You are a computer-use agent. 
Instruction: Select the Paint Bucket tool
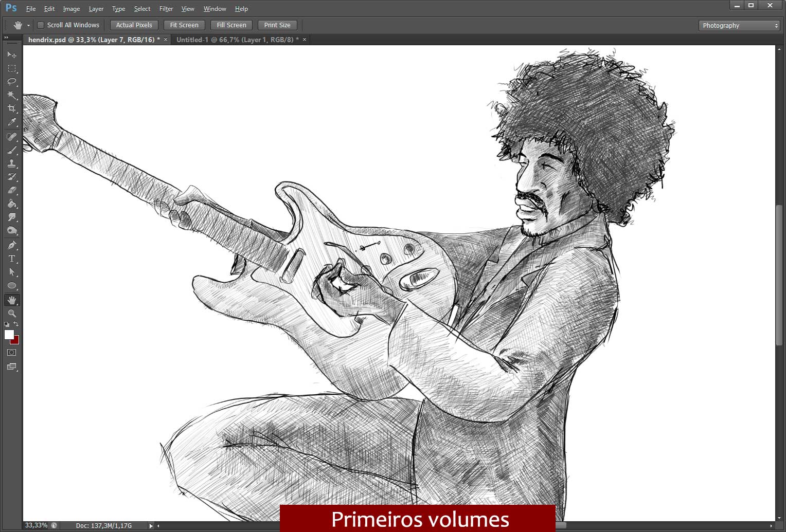(12, 204)
